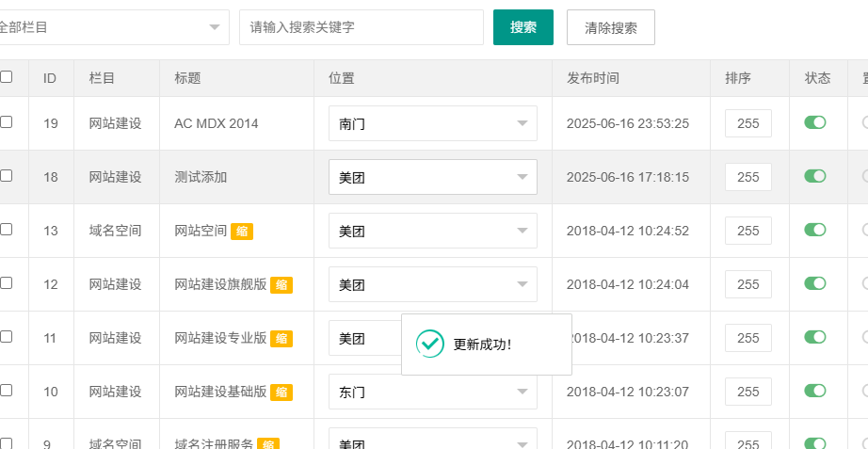This screenshot has width=868, height=449.
Task: Click the search keyword input field
Action: tap(361, 27)
